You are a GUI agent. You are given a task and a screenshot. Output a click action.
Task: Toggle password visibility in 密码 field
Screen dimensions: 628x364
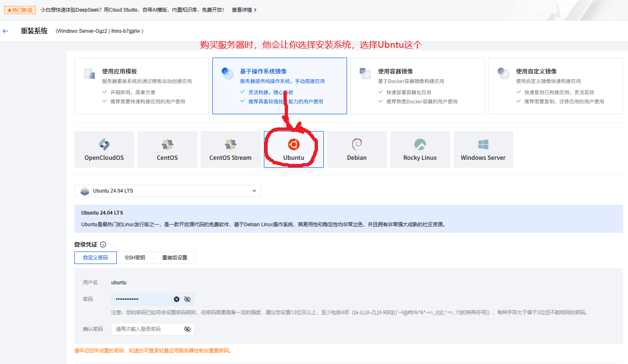(187, 299)
